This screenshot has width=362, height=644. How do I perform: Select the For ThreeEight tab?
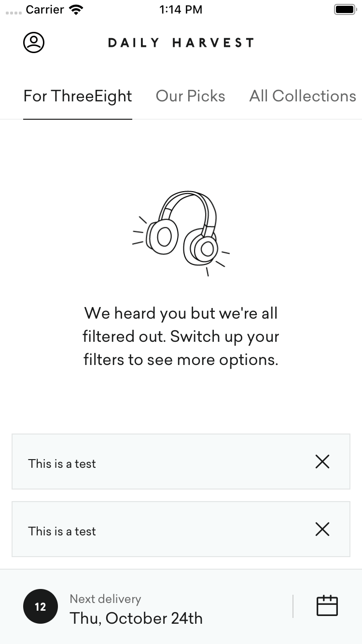coord(78,96)
